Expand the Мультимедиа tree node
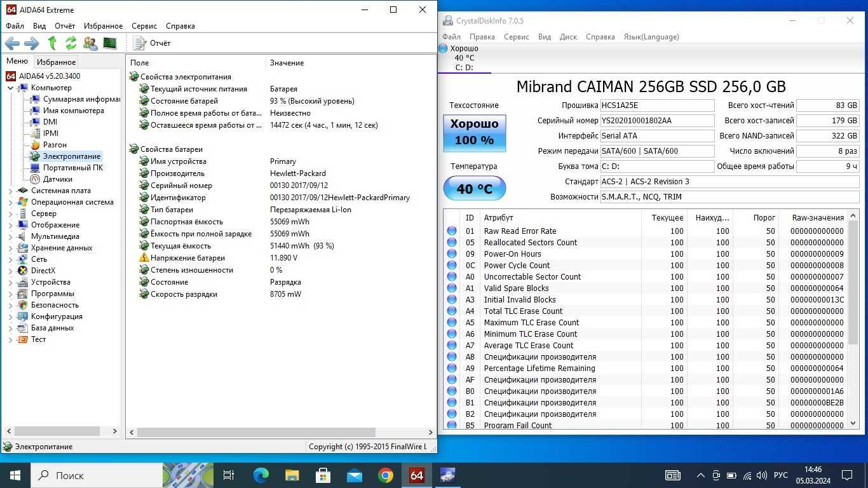 (x=11, y=236)
